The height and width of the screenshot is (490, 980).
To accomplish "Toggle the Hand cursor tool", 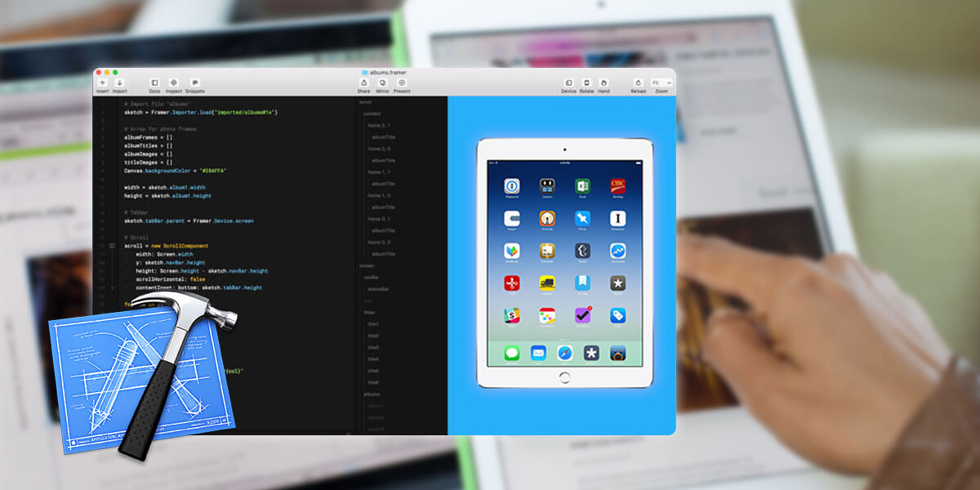I will [604, 82].
